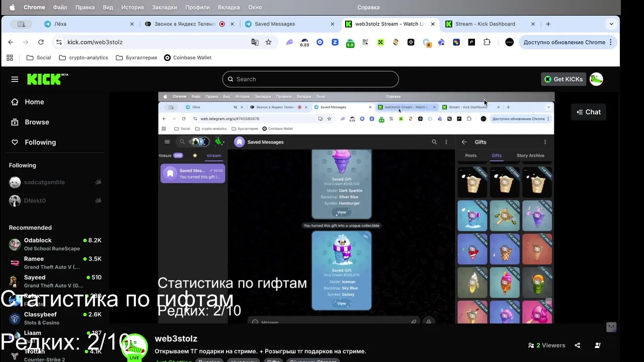Open the Файл menu
Viewport: 644px width, 362px height.
pyautogui.click(x=60, y=8)
